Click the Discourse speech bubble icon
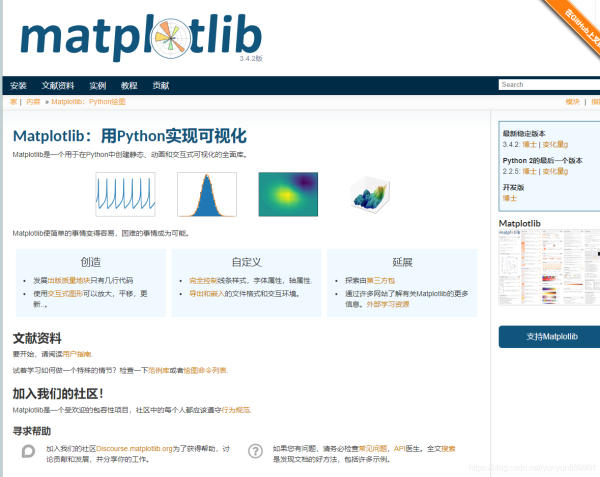This screenshot has height=477, width=600. [x=29, y=452]
